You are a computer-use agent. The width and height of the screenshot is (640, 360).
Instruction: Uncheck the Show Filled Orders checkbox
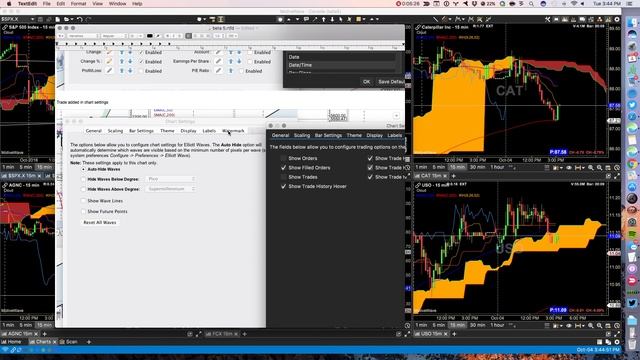coord(284,168)
